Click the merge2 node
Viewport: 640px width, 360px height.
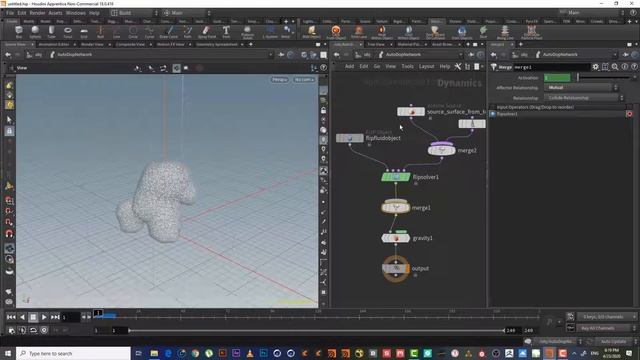click(x=442, y=150)
